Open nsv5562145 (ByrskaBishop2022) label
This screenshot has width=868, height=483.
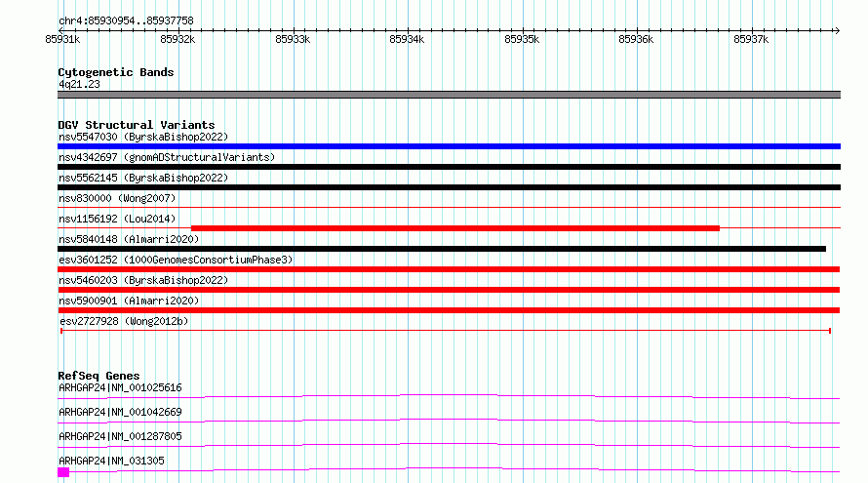coord(143,178)
